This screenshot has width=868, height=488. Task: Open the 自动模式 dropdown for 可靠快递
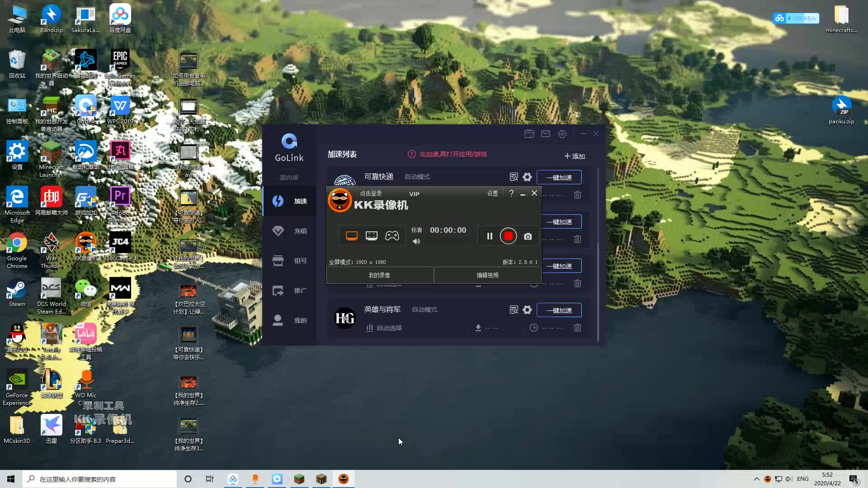(x=417, y=177)
